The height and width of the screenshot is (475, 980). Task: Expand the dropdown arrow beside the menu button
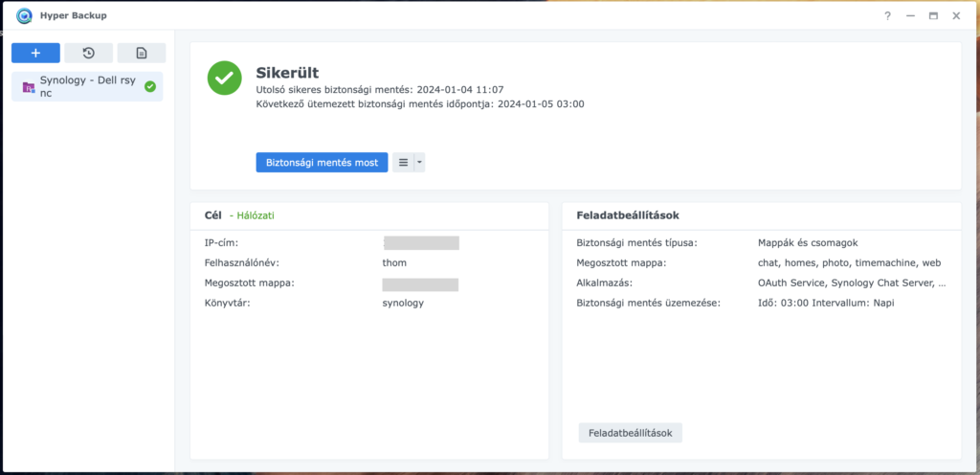pos(419,163)
